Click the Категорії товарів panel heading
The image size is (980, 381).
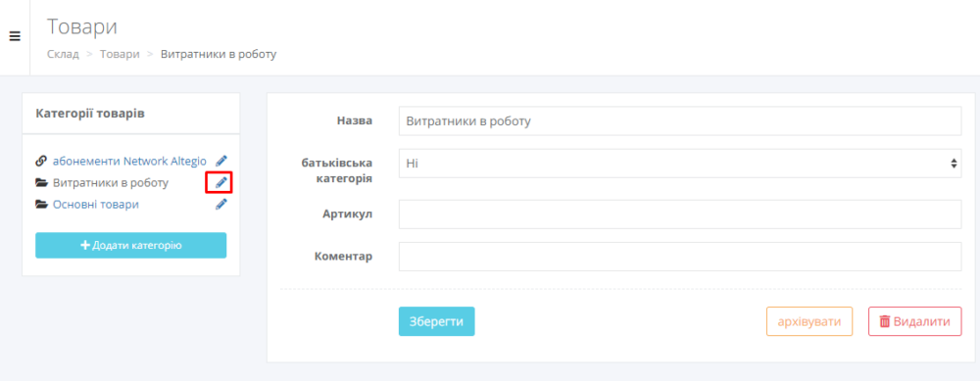point(90,114)
